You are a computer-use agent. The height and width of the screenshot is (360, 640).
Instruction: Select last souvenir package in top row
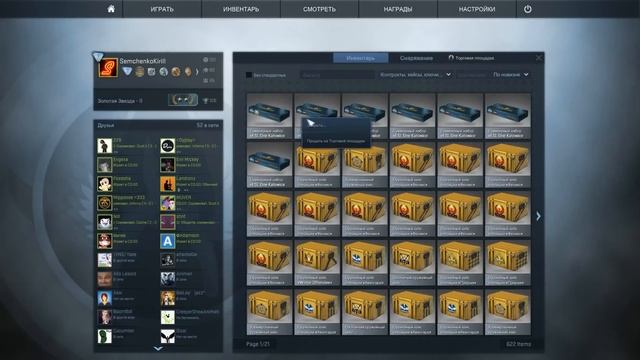tap(508, 116)
